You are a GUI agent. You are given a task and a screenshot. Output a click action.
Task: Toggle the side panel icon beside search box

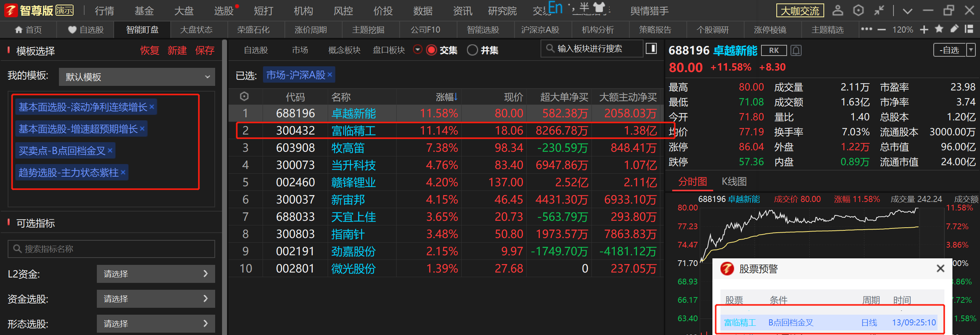pyautogui.click(x=651, y=48)
